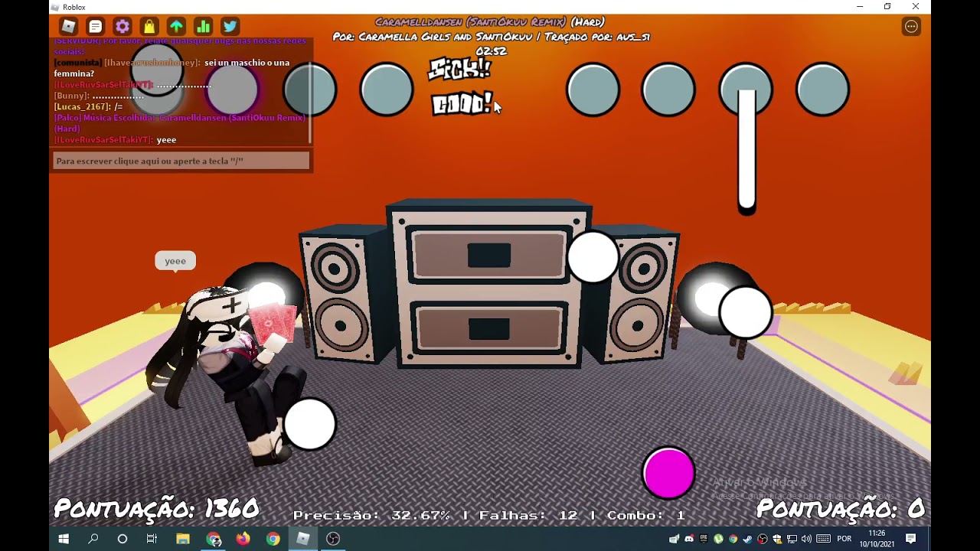Click the 'Roblox' window title text
Viewport: 980px width, 551px height.
[74, 7]
